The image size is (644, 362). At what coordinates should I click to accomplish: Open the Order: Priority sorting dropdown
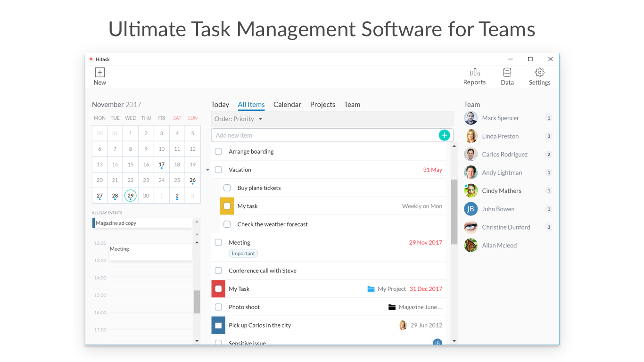point(238,119)
